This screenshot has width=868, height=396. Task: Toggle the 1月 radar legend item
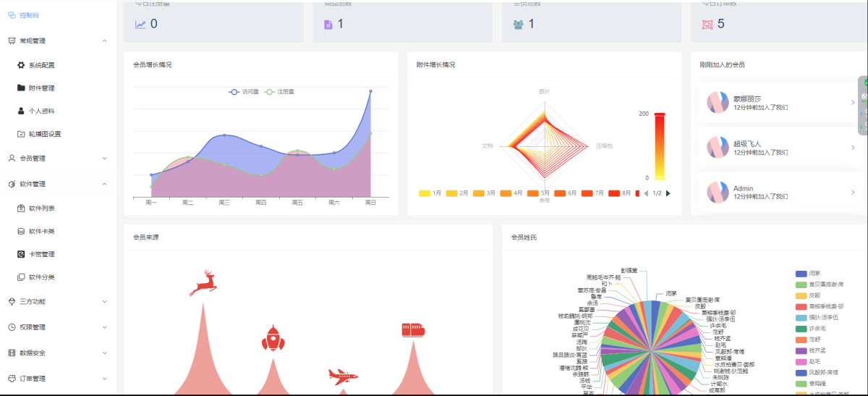[430, 193]
